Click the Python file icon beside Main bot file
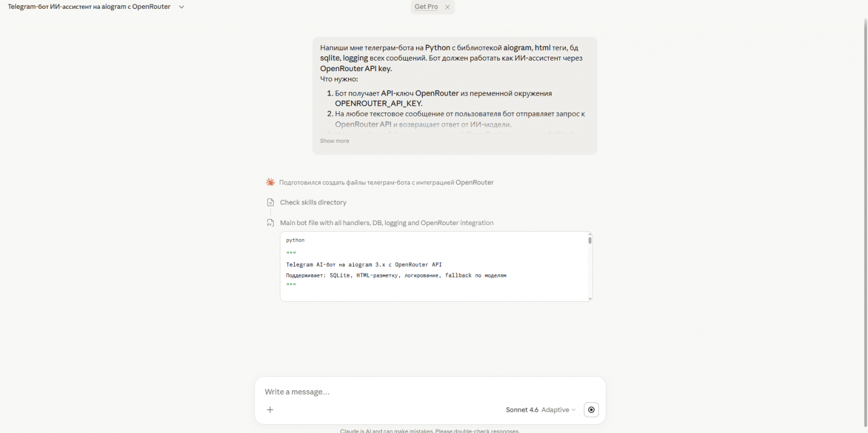The width and height of the screenshot is (868, 433). 270,223
